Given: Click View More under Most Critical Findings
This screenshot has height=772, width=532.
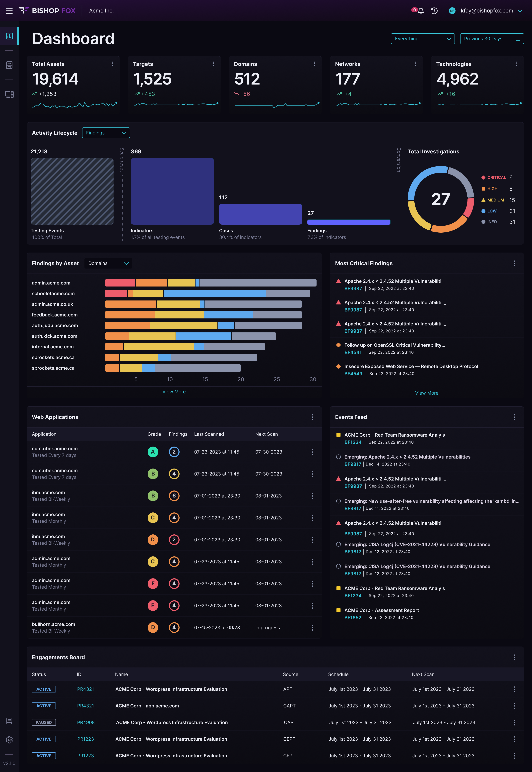Looking at the screenshot, I should [427, 393].
